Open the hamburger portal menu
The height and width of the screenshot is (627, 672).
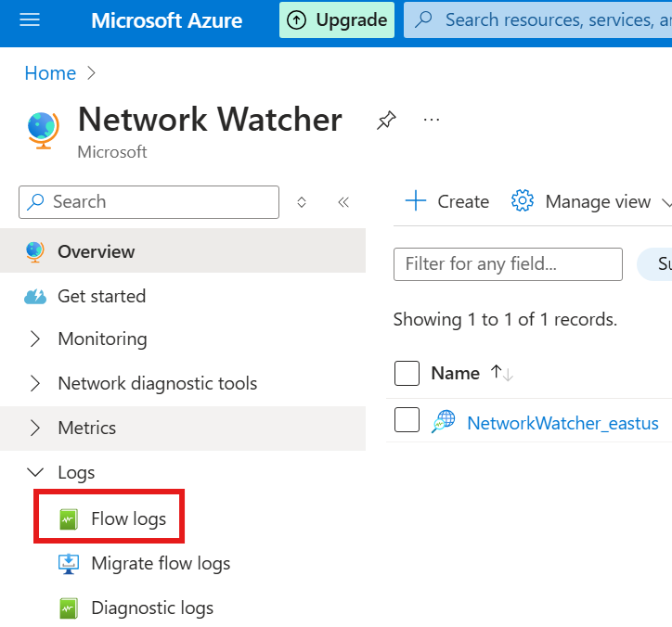point(30,19)
